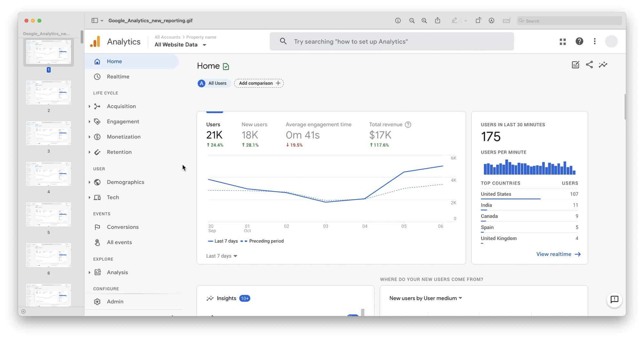Click the magnifier icon in Analytics search
Viewport: 644px width, 340px height.
tap(283, 41)
